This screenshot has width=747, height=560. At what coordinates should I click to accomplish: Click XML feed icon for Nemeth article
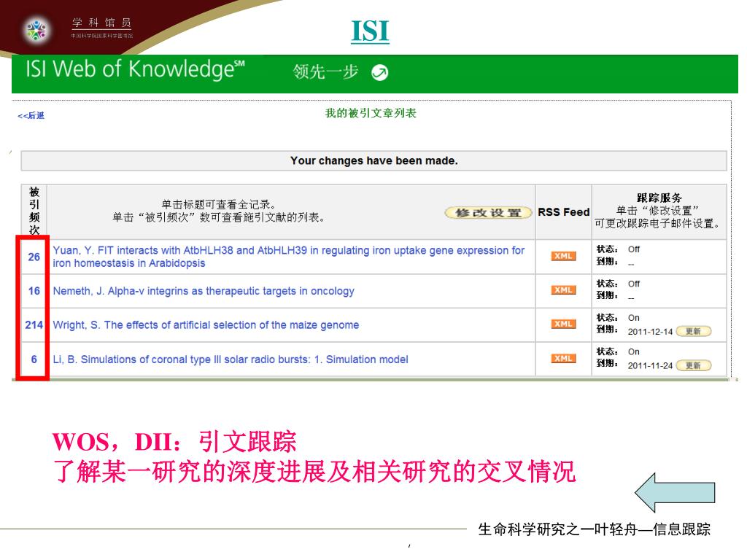pos(564,290)
